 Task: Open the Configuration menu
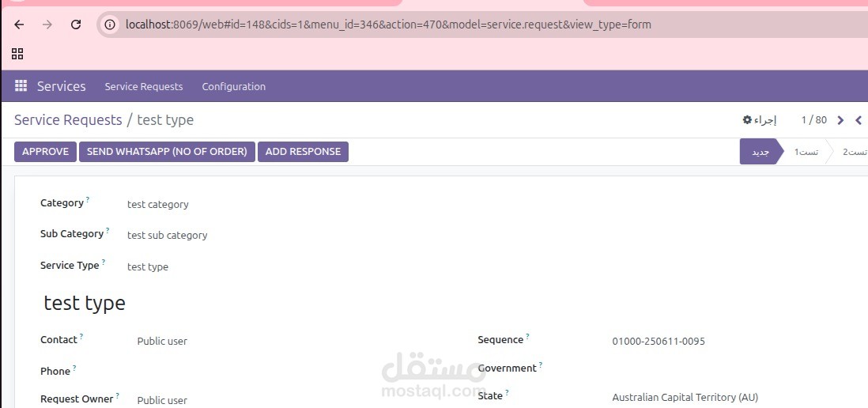(234, 86)
